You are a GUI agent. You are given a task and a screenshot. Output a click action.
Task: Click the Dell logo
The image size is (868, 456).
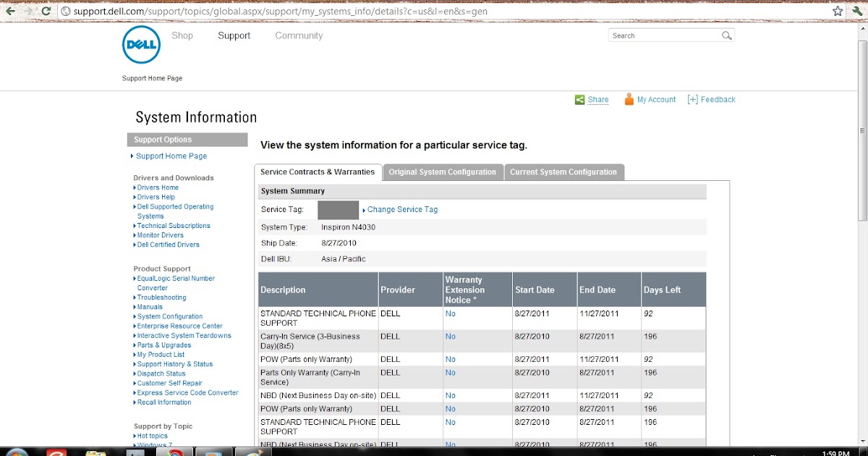click(141, 45)
